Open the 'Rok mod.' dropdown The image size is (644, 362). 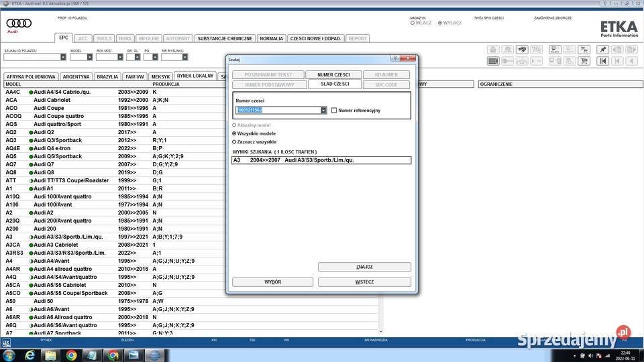click(120, 58)
